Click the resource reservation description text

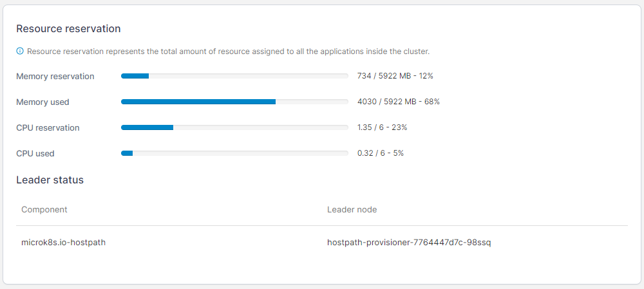[229, 51]
